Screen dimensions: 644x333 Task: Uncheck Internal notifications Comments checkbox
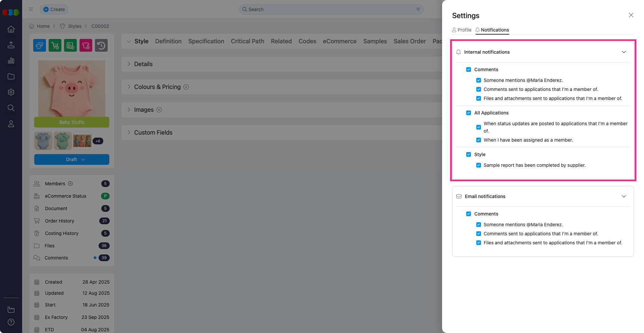pos(469,69)
